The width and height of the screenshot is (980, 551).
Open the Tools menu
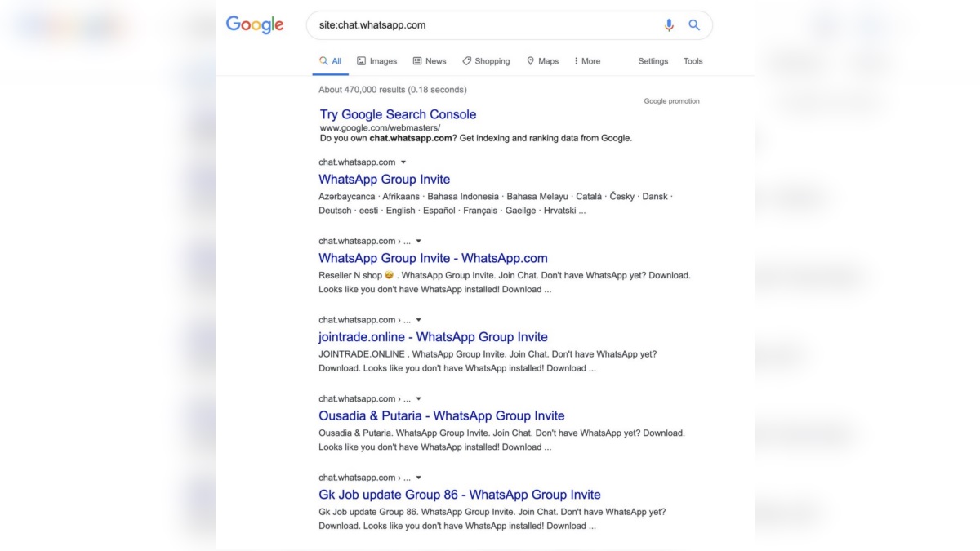[693, 60]
